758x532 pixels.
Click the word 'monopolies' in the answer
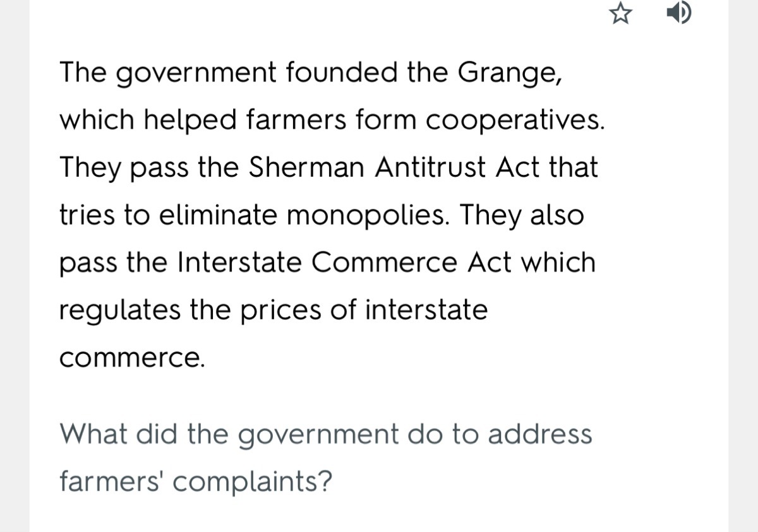tap(368, 216)
